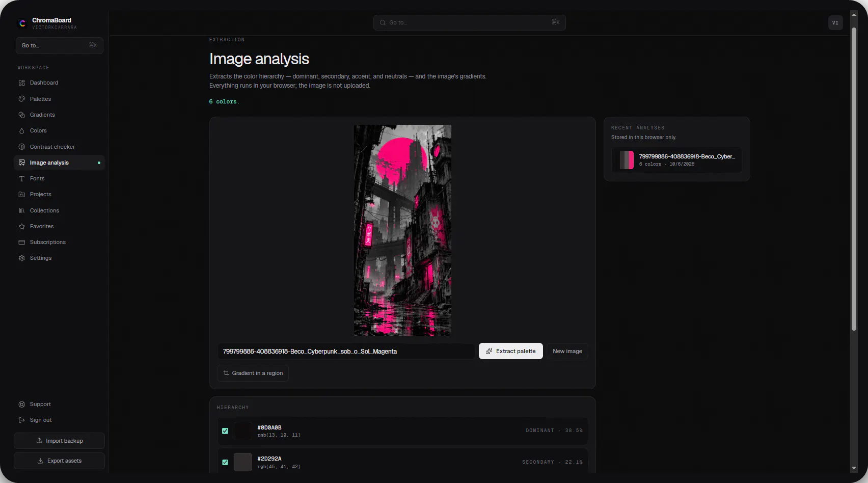Click the Import backup button
The image size is (868, 483).
point(59,441)
